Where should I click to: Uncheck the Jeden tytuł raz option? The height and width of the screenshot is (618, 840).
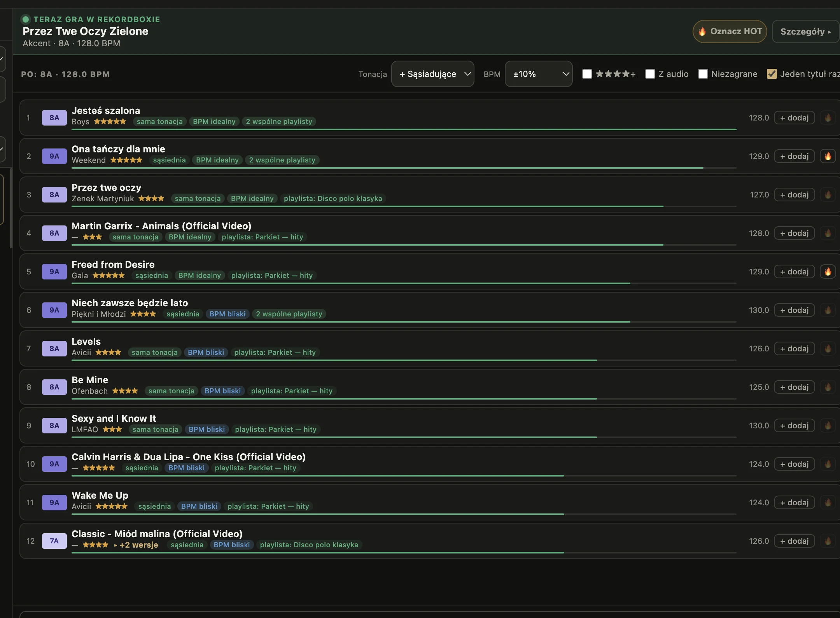772,74
